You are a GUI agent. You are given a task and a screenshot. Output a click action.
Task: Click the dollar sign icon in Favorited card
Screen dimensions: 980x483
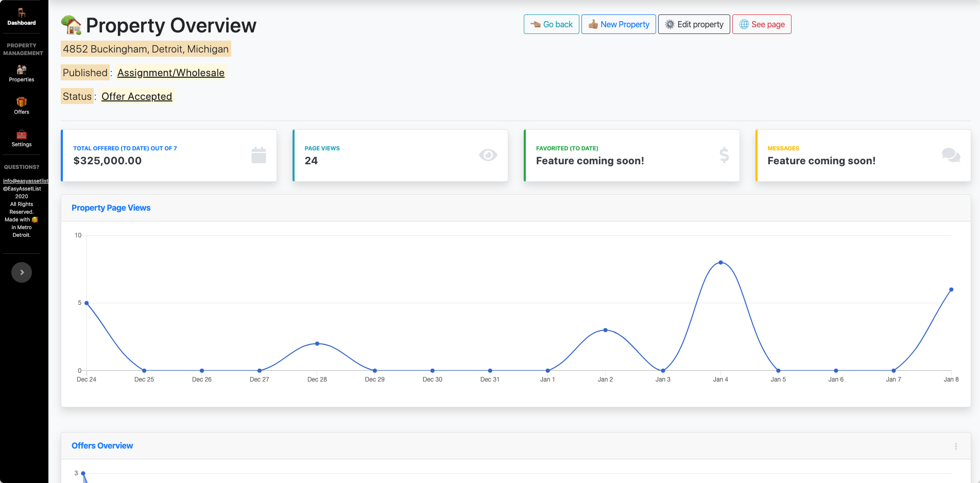click(x=724, y=155)
